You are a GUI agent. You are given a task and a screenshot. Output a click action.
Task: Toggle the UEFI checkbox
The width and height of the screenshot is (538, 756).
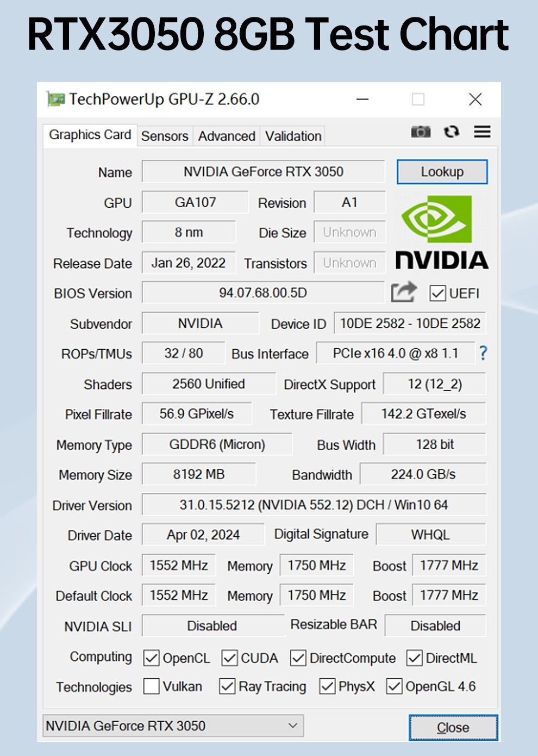pos(437,293)
